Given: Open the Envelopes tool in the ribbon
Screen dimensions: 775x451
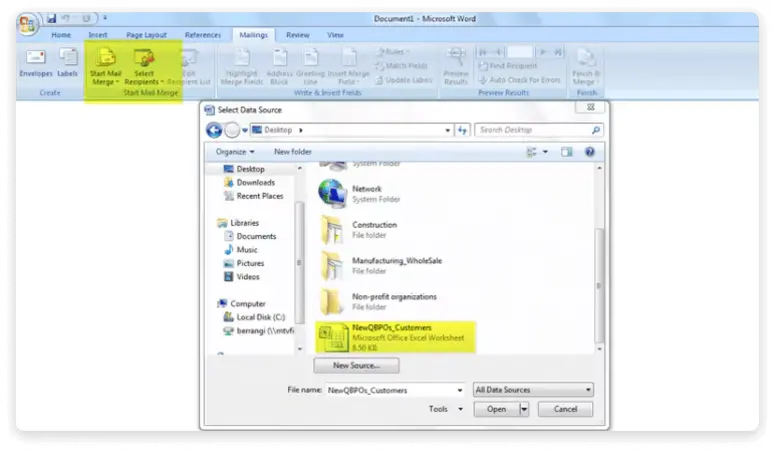Looking at the screenshot, I should (36, 62).
